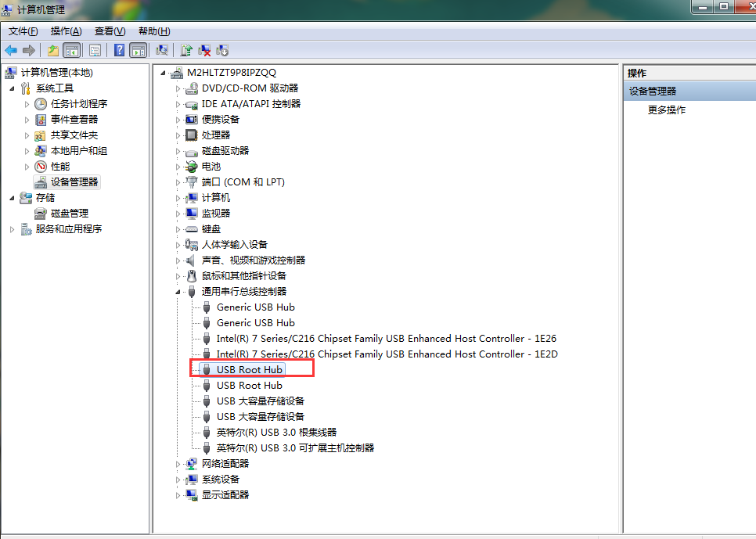Expand the 端口 (COM 和 LPT) category
Screen dimensions: 756x539
pyautogui.click(x=178, y=182)
